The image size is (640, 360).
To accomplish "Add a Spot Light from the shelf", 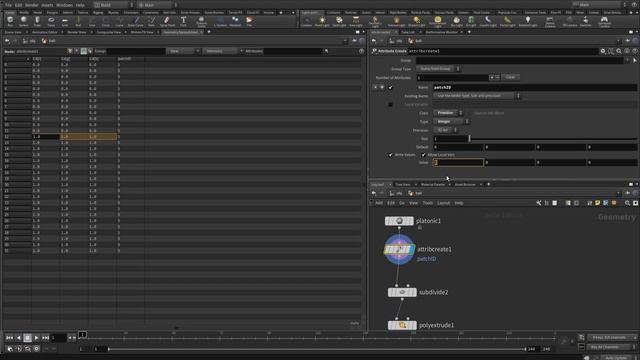I will click(x=339, y=21).
